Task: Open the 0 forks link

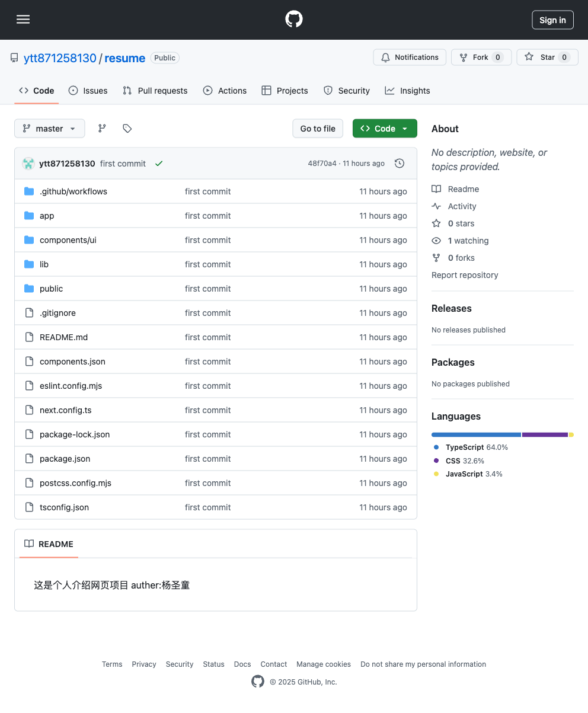Action: 453,258
